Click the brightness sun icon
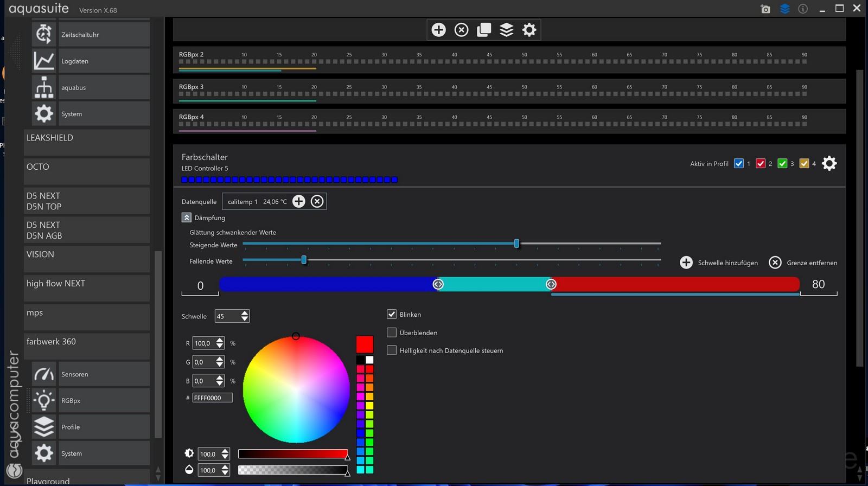Screen dimensions: 868x486 (x=189, y=453)
